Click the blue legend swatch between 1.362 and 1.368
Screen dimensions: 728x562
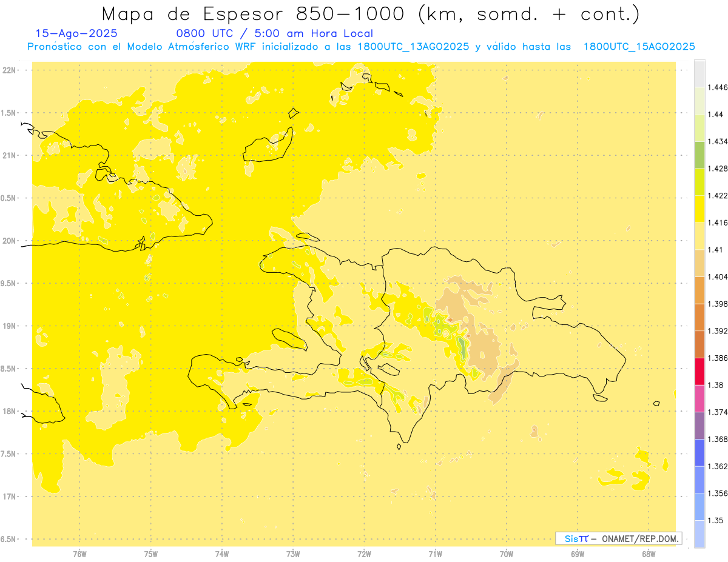[x=699, y=452]
